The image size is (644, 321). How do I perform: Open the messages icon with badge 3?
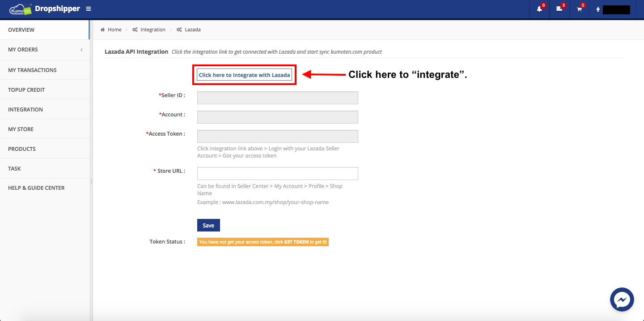559,9
